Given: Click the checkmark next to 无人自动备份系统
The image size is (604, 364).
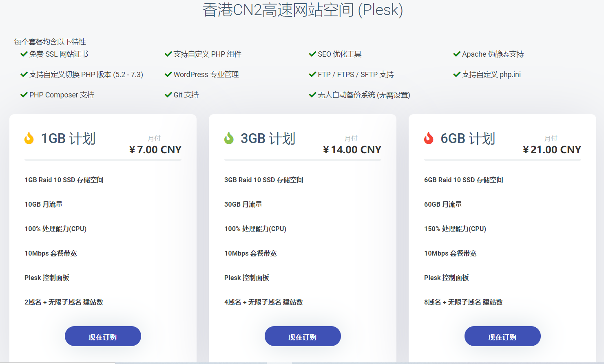Looking at the screenshot, I should point(312,95).
